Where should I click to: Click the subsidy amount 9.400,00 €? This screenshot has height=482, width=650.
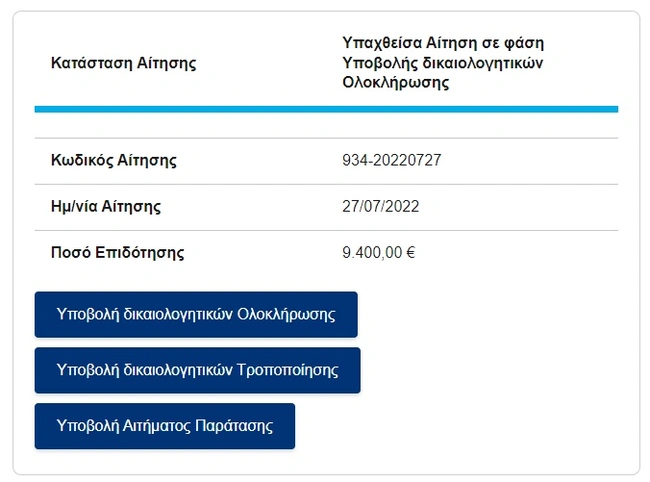[x=378, y=253]
